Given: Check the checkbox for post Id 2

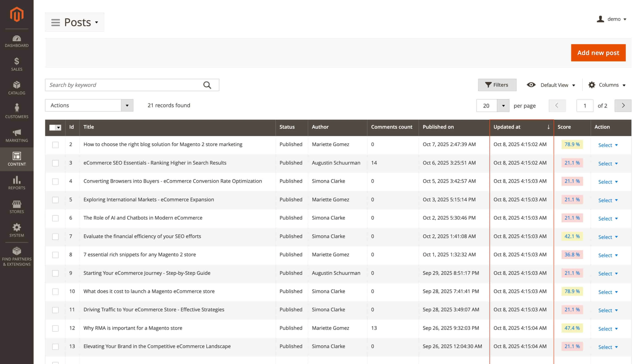Looking at the screenshot, I should point(55,145).
